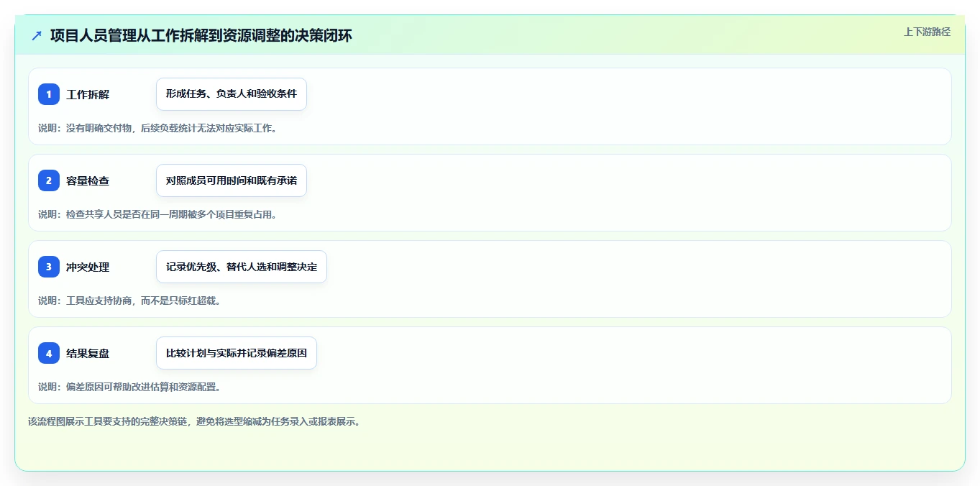Click the 结果复盘 step title

(x=88, y=354)
